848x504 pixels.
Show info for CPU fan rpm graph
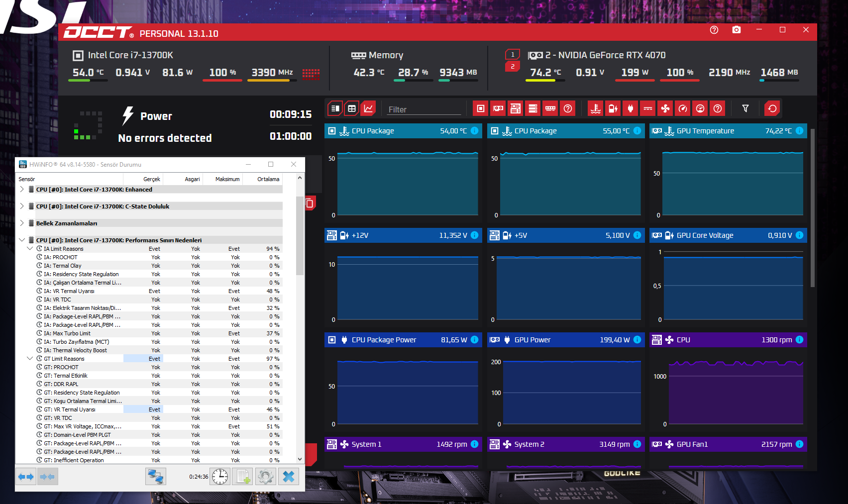(799, 340)
